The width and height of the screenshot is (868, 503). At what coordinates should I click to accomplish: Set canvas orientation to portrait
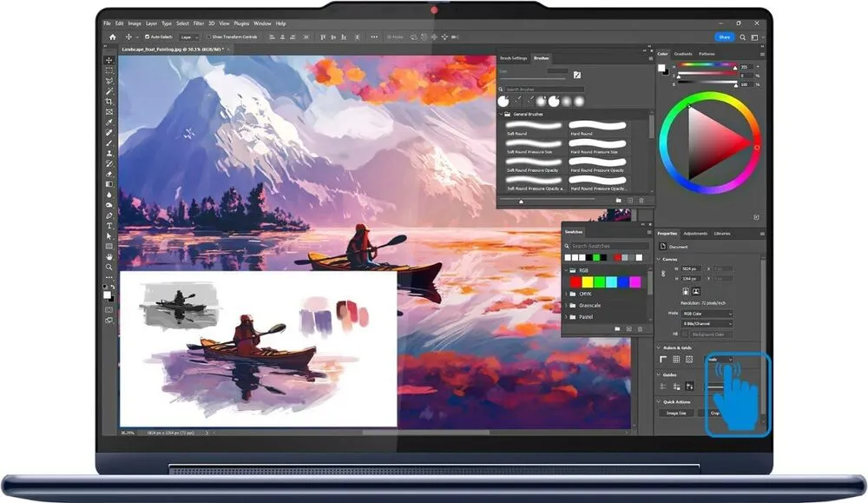pos(686,291)
